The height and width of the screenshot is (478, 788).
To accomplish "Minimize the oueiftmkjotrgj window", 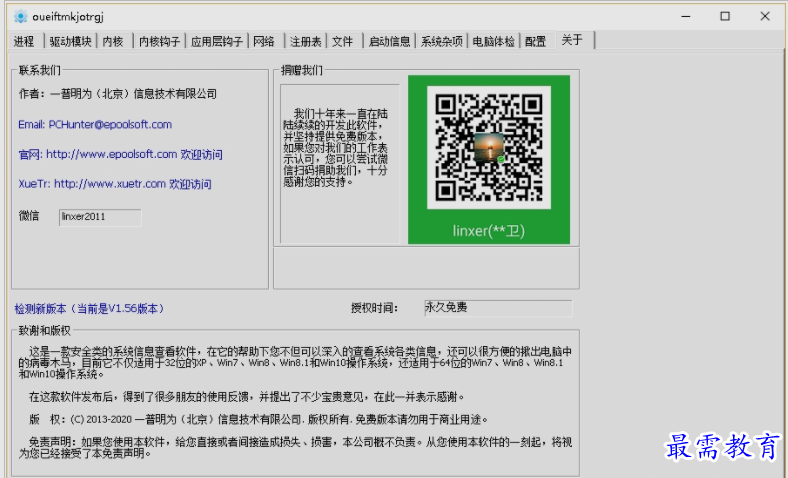I will [x=685, y=17].
